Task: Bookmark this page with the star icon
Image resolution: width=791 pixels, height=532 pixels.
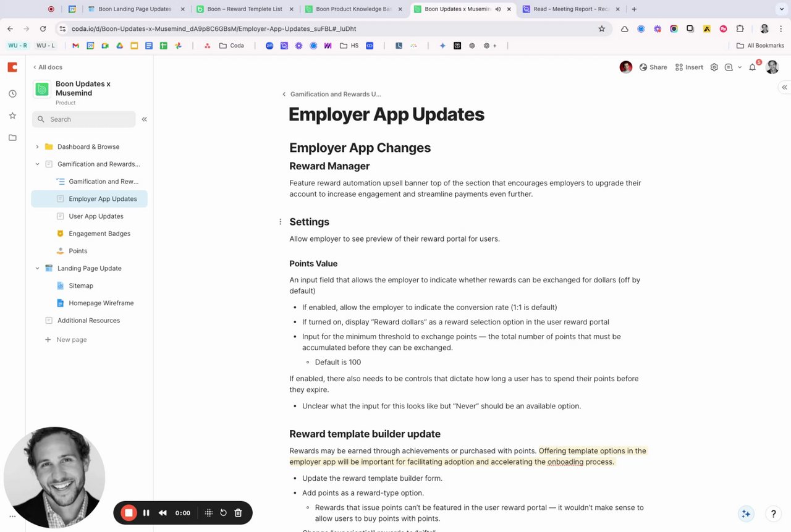Action: 601,28
